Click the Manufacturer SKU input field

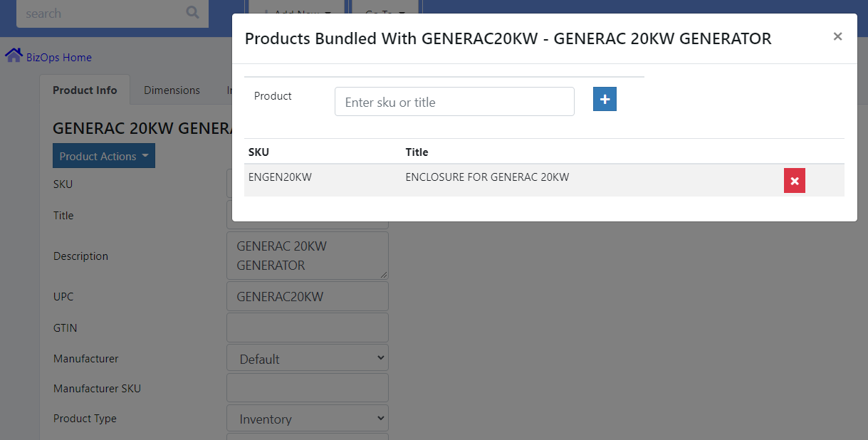(307, 388)
